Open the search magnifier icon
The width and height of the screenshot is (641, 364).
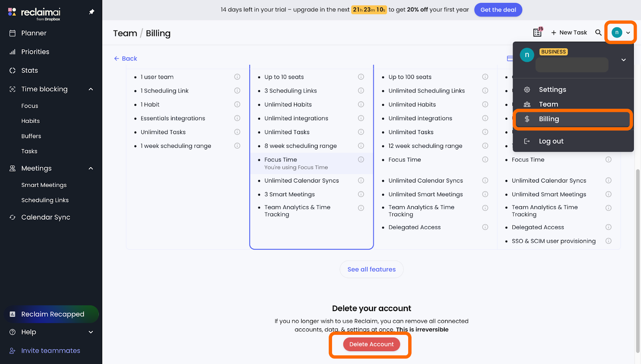coord(598,32)
